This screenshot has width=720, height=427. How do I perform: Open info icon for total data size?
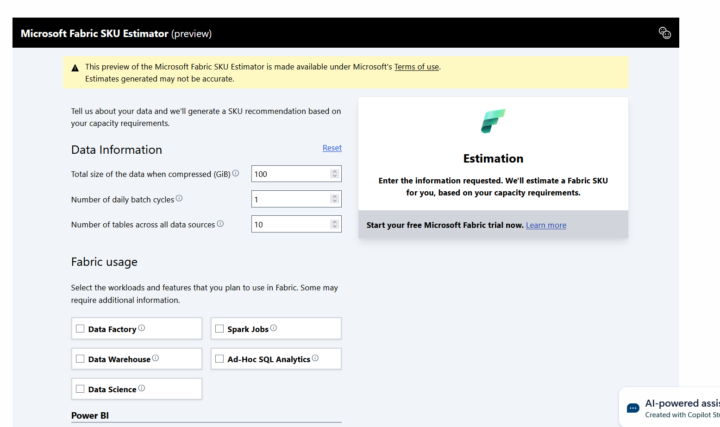tap(236, 173)
